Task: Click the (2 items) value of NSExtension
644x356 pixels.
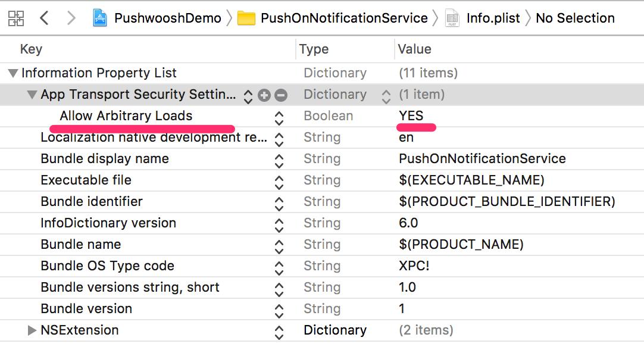Action: [x=426, y=330]
